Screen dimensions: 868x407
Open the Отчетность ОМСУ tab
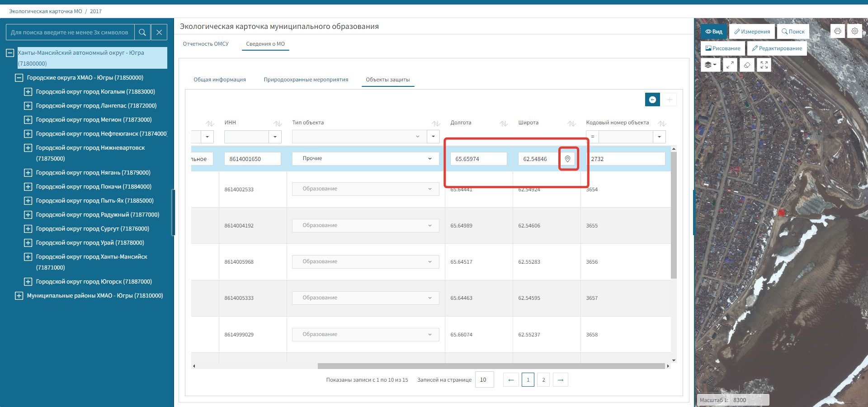pos(206,44)
